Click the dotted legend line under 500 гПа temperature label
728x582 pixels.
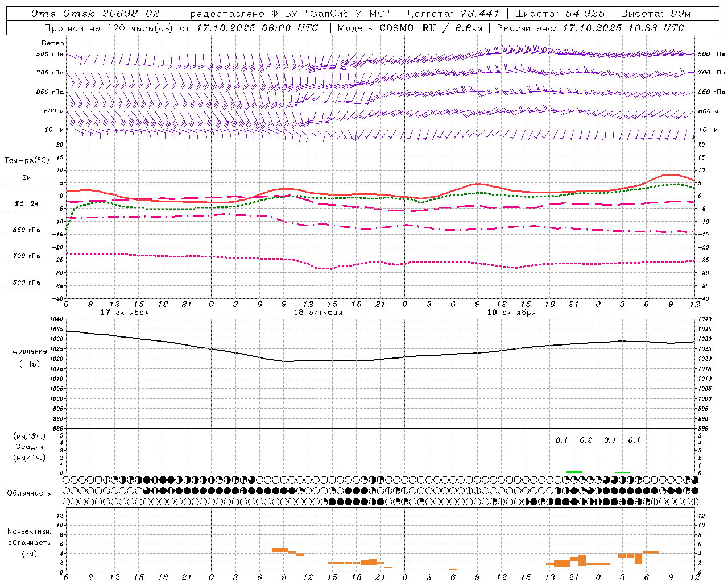pos(25,289)
